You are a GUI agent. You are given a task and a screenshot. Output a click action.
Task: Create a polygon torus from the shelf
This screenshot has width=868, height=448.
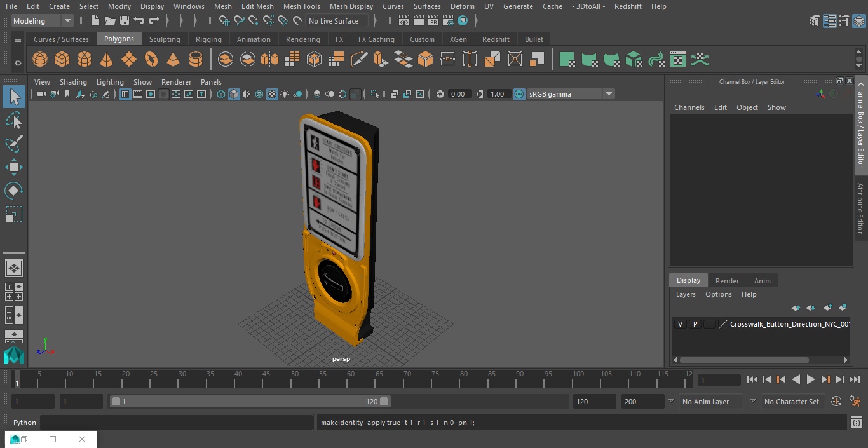click(x=151, y=60)
